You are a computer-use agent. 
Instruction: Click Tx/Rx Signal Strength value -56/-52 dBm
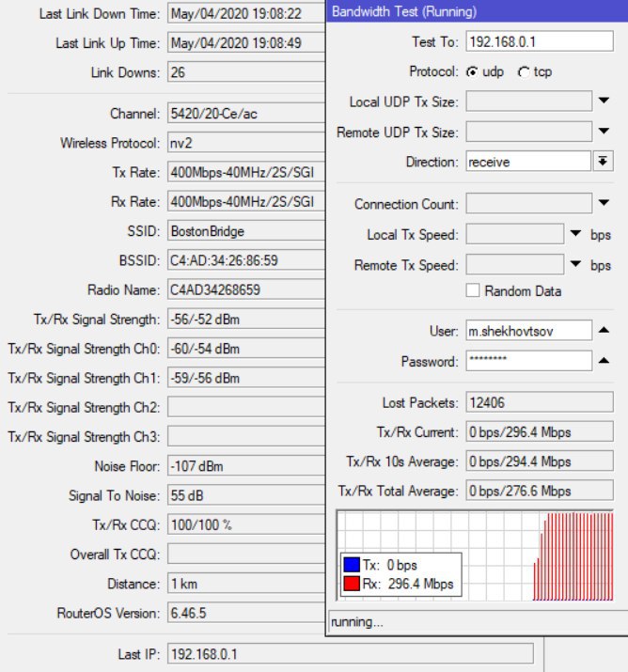pyautogui.click(x=246, y=320)
